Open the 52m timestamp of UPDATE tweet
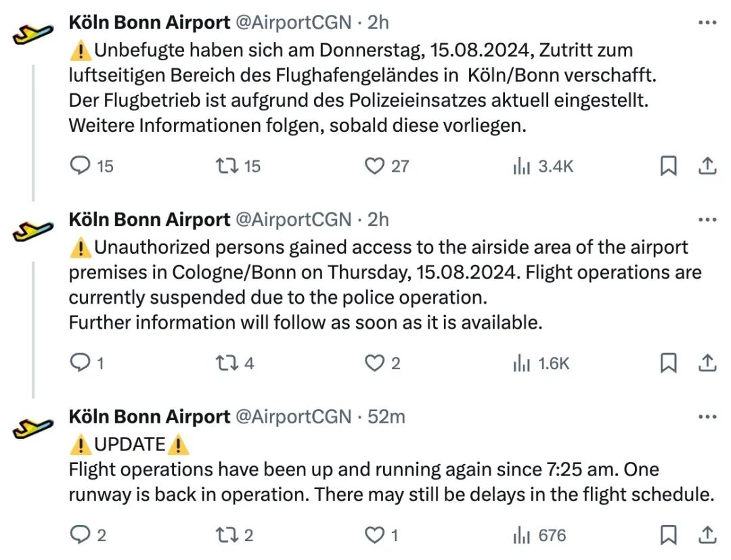 (x=386, y=417)
